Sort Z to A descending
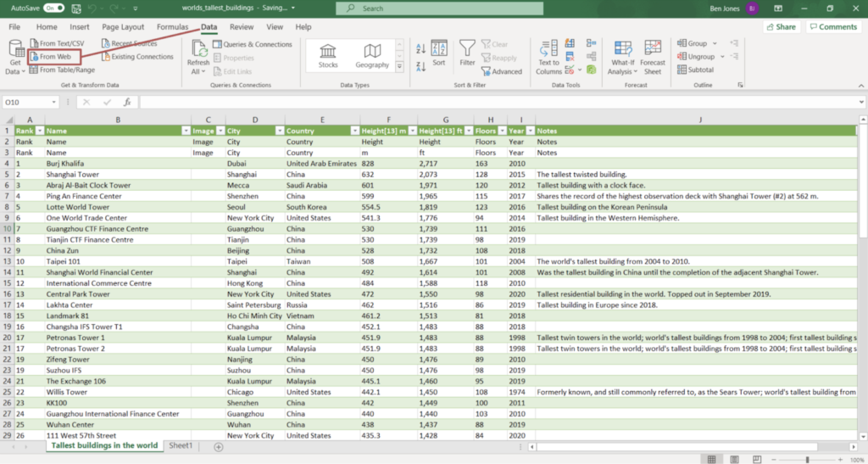The width and height of the screenshot is (868, 464). click(x=420, y=66)
